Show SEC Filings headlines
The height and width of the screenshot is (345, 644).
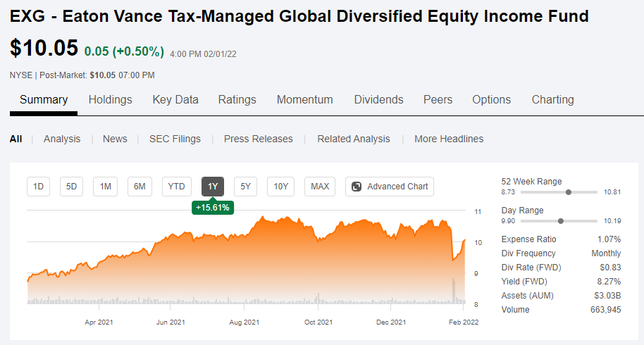[175, 139]
